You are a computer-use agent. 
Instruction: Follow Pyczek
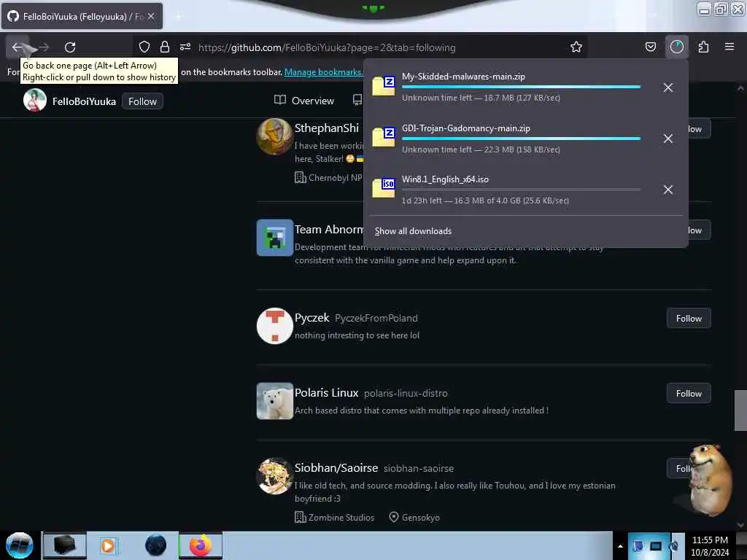(x=689, y=319)
